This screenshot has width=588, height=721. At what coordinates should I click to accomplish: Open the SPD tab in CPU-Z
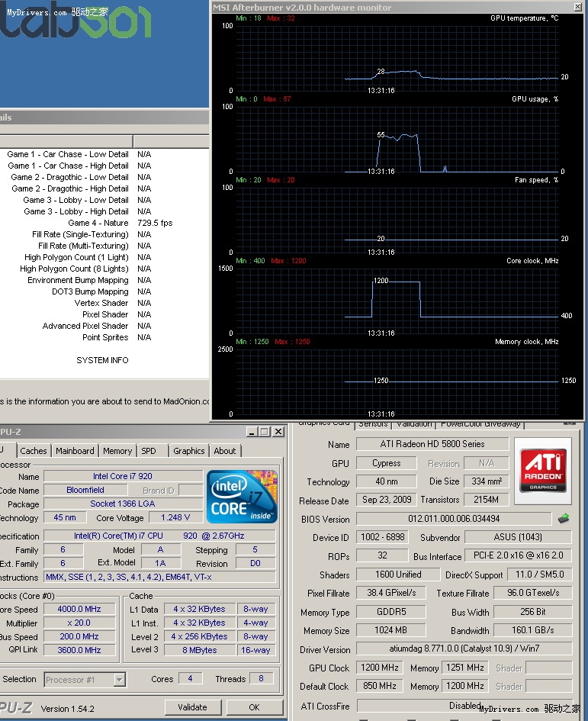[149, 451]
